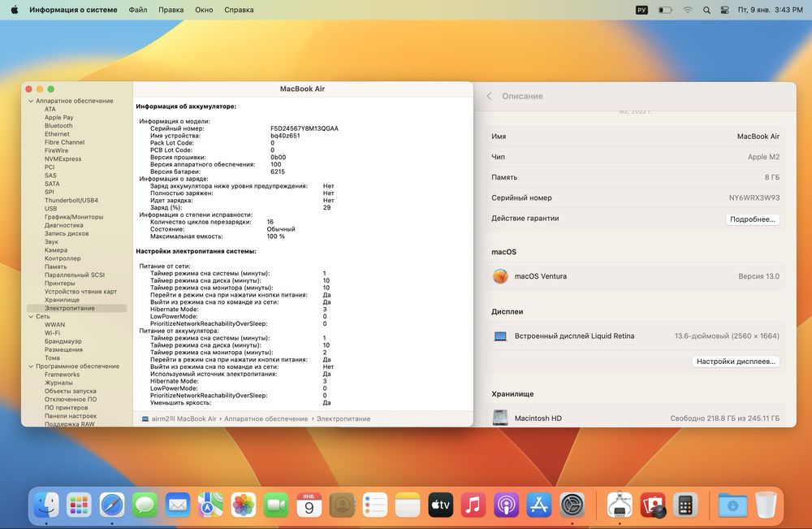Open the Downloads folder in dock
The width and height of the screenshot is (812, 529).
pyautogui.click(x=732, y=505)
